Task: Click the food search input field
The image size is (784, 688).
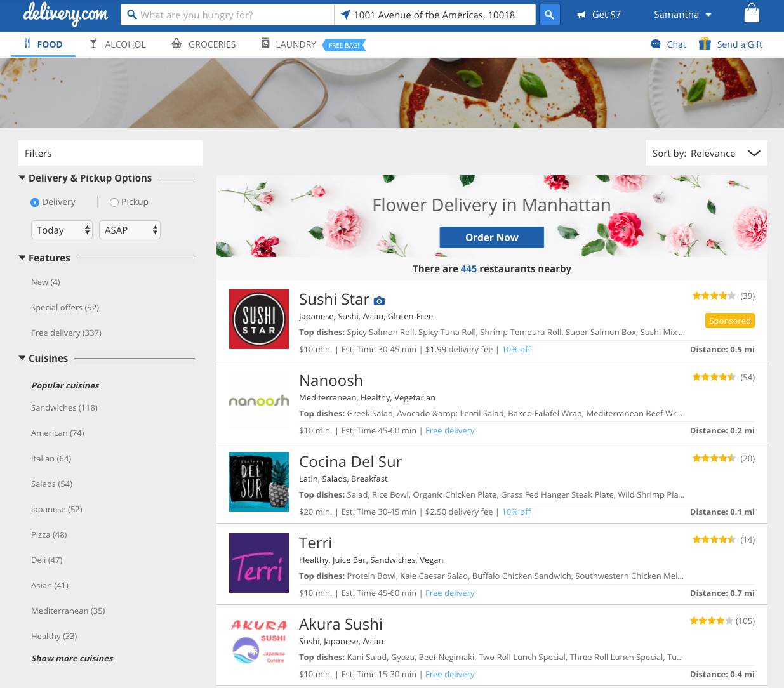Action: [x=227, y=15]
